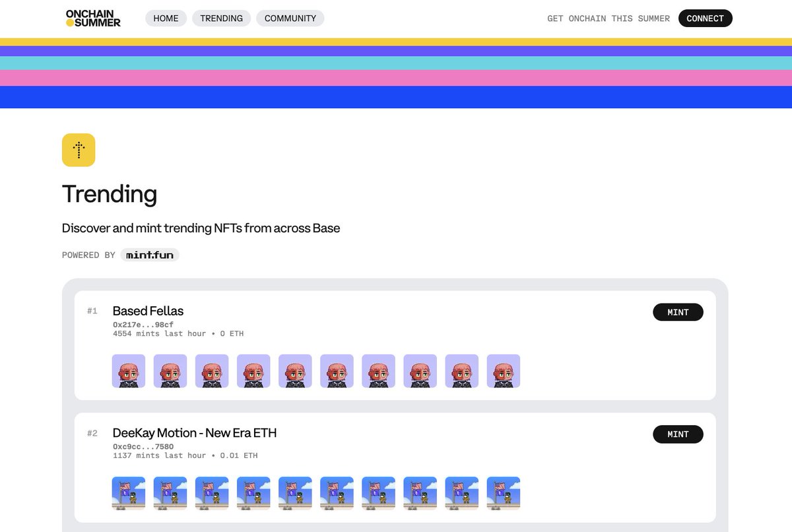Click GET ONCHAIN THIS SUMMER link

point(609,18)
